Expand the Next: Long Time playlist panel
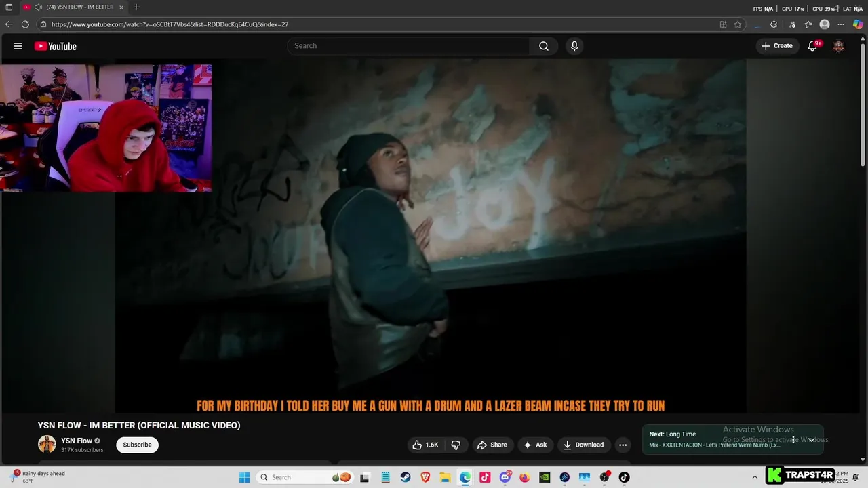This screenshot has height=488, width=868. [811, 439]
